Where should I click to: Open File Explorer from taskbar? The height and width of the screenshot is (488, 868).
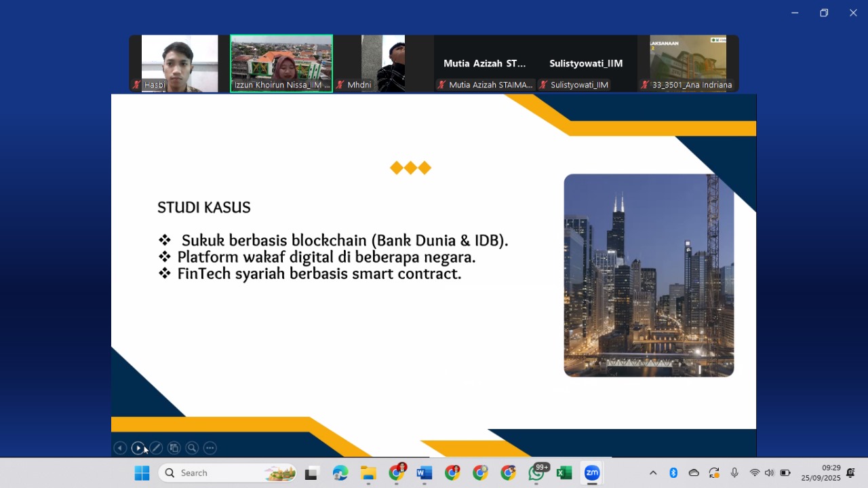coord(368,473)
